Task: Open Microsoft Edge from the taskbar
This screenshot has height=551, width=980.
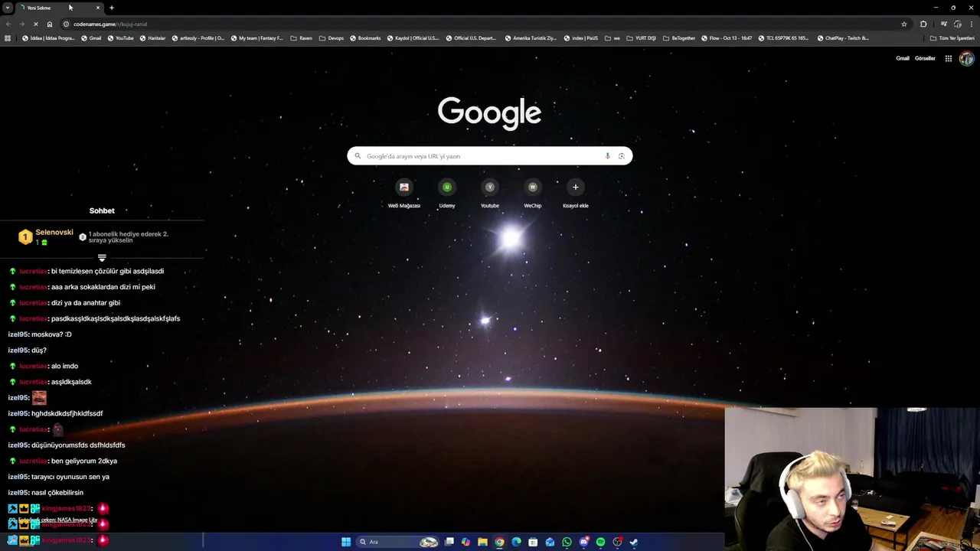Action: (516, 542)
